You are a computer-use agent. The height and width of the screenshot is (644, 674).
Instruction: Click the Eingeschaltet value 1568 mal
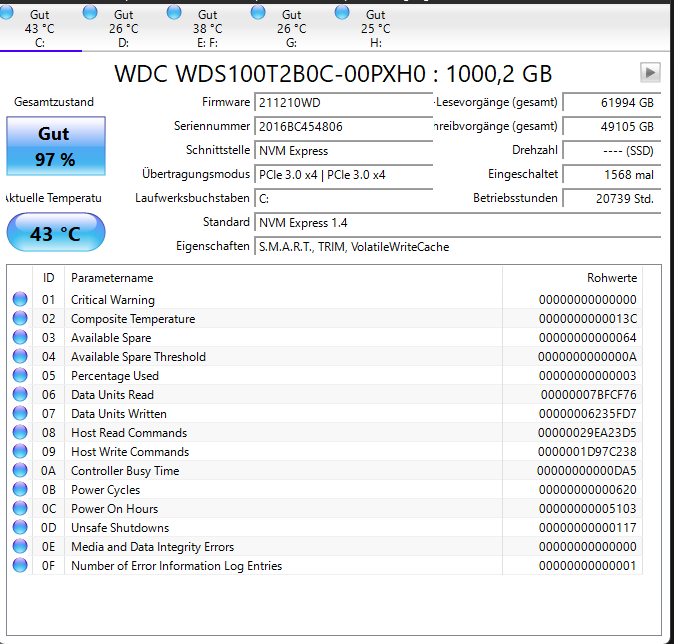[612, 175]
